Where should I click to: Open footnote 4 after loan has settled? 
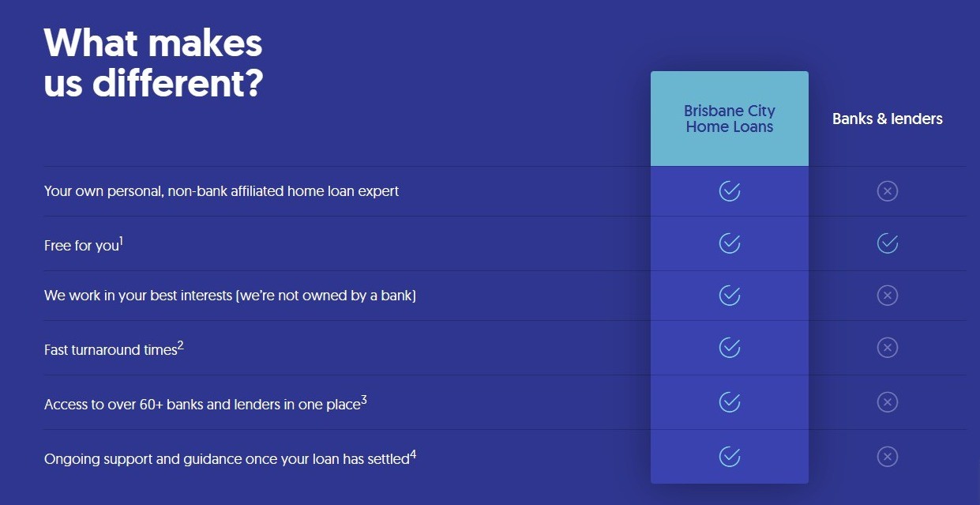pyautogui.click(x=413, y=454)
